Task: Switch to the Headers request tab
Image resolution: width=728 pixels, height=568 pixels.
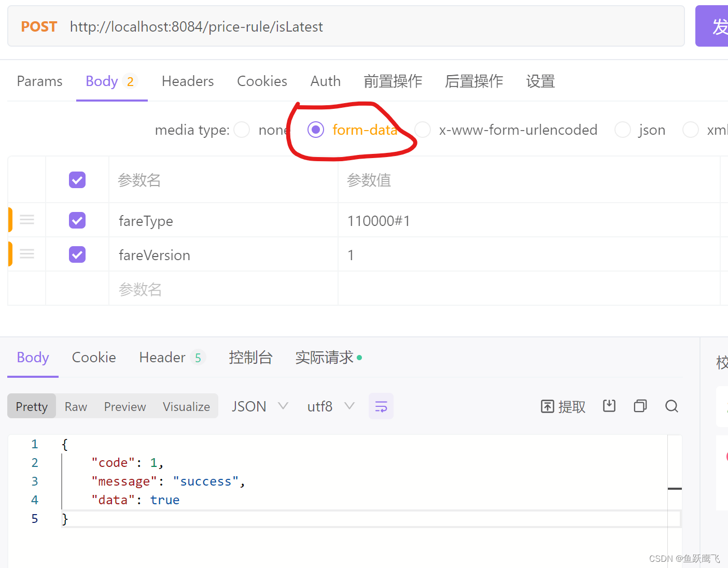Action: [188, 81]
